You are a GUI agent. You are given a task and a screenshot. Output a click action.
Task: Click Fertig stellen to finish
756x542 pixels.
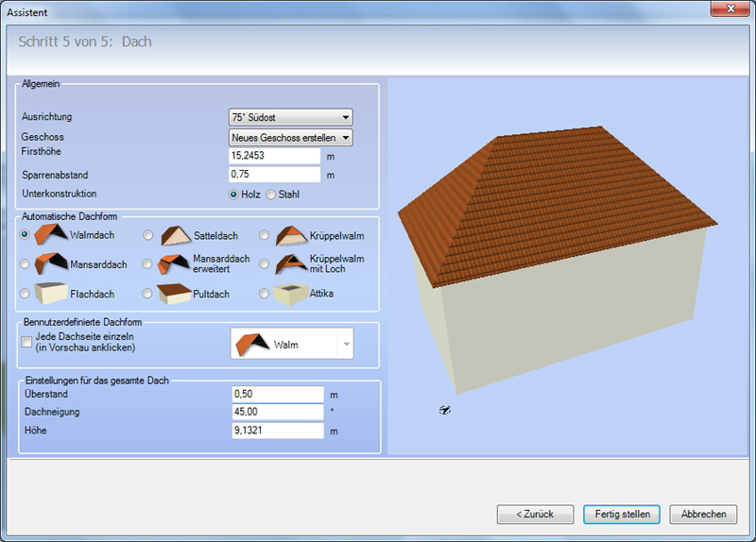tap(622, 514)
